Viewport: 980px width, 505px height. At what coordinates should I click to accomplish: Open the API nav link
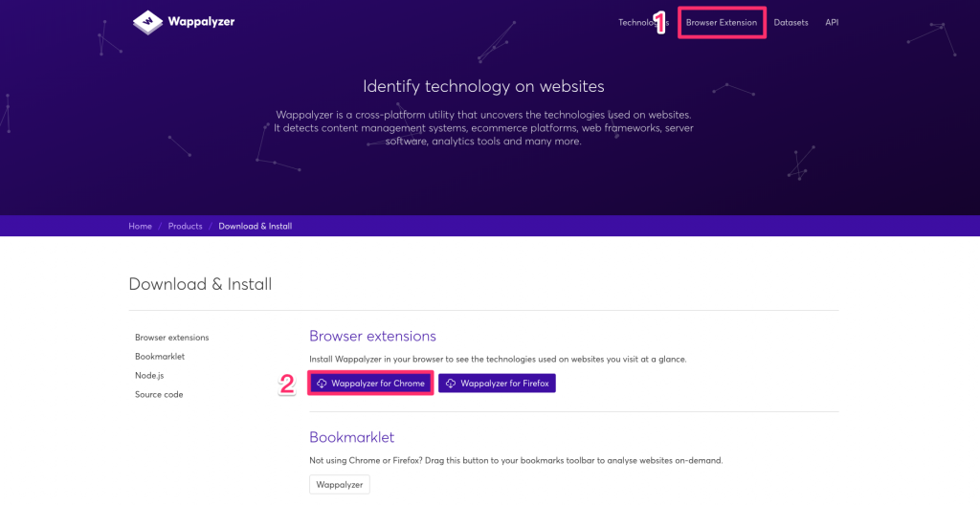pyautogui.click(x=832, y=23)
